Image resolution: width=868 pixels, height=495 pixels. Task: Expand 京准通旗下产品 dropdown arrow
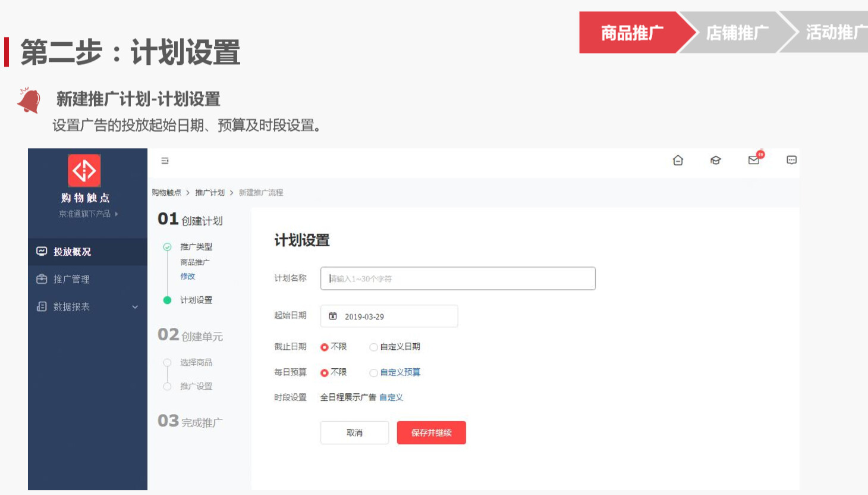(x=117, y=214)
